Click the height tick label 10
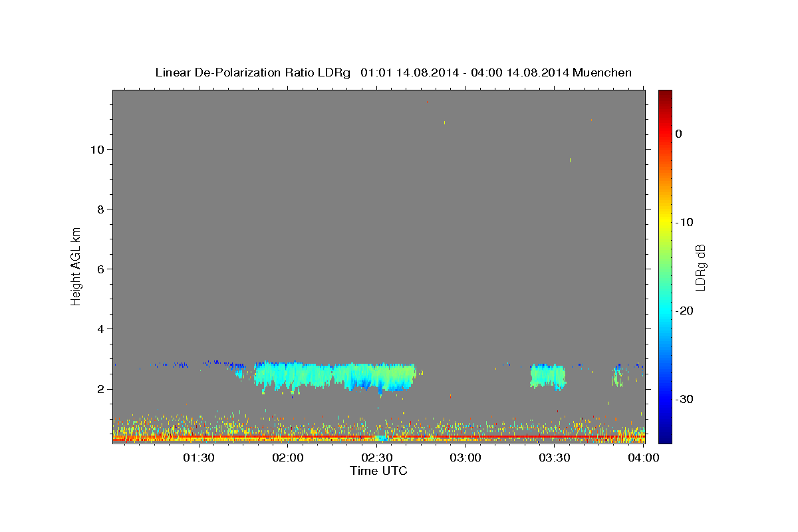 (96, 149)
